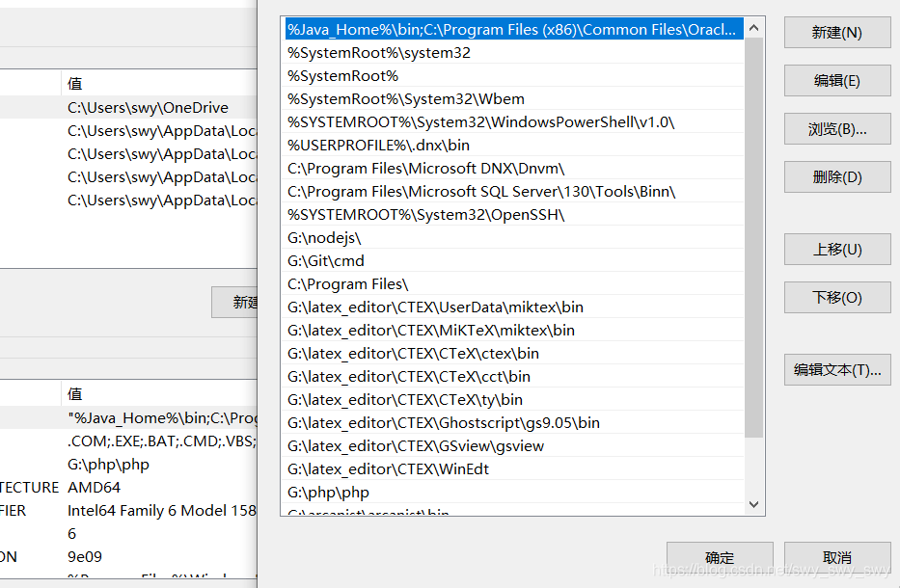Viewport: 900px width, 588px height.
Task: Click the path list scroll-up arrow
Action: 754,28
